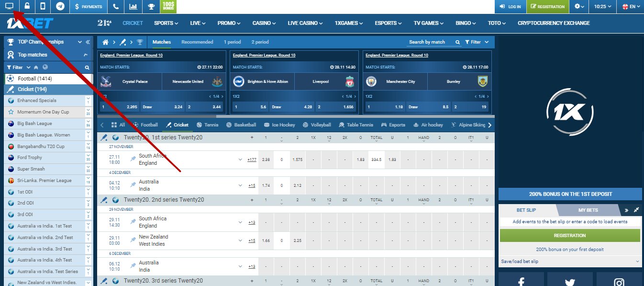
Task: Click the cricket bat breadcrumb icon
Action: click(123, 42)
